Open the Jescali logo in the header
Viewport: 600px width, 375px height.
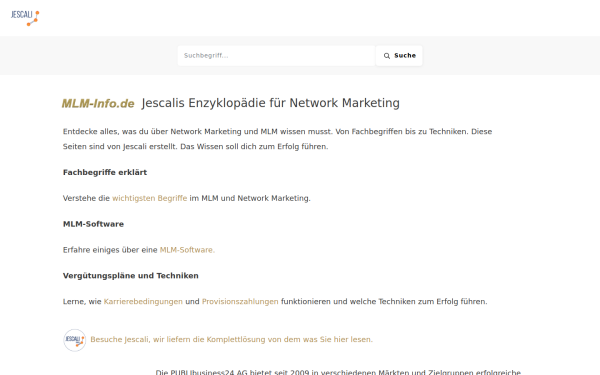[x=25, y=18]
